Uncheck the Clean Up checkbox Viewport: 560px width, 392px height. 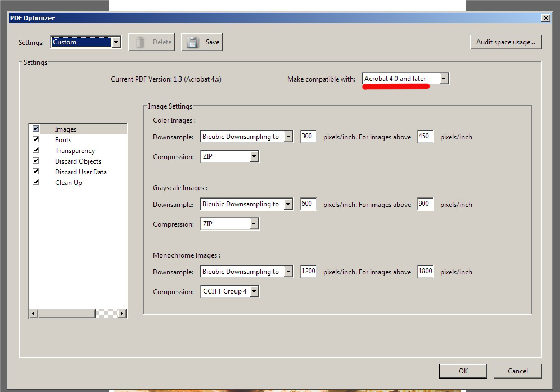[36, 182]
